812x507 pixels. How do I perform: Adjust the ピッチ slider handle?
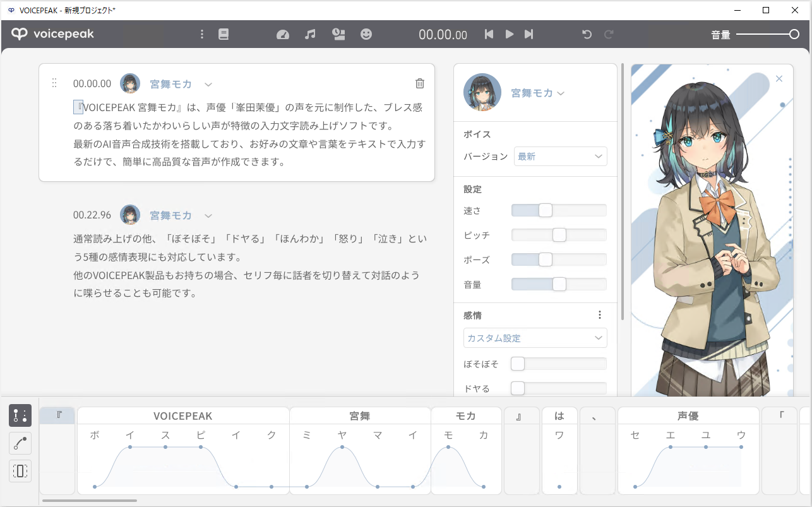[x=558, y=234]
